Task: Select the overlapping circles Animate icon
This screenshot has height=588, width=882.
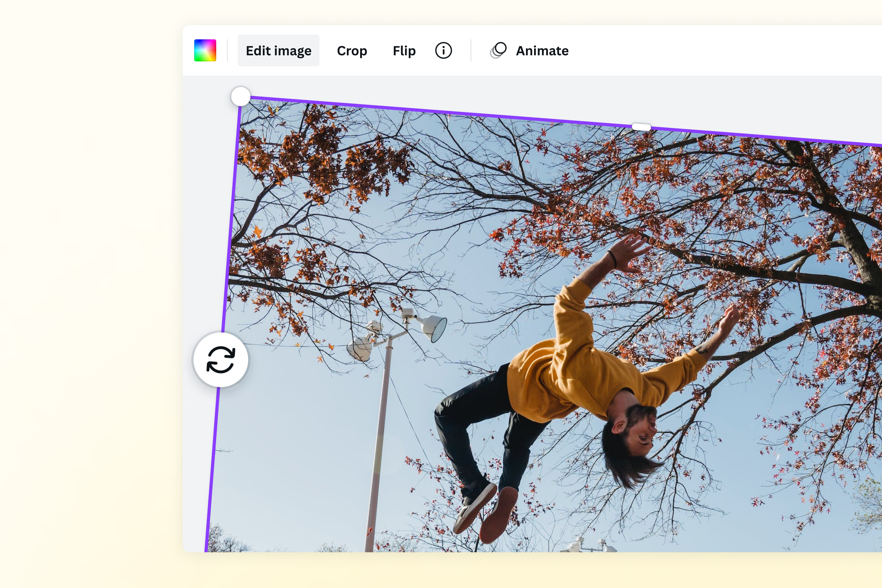Action: tap(498, 50)
